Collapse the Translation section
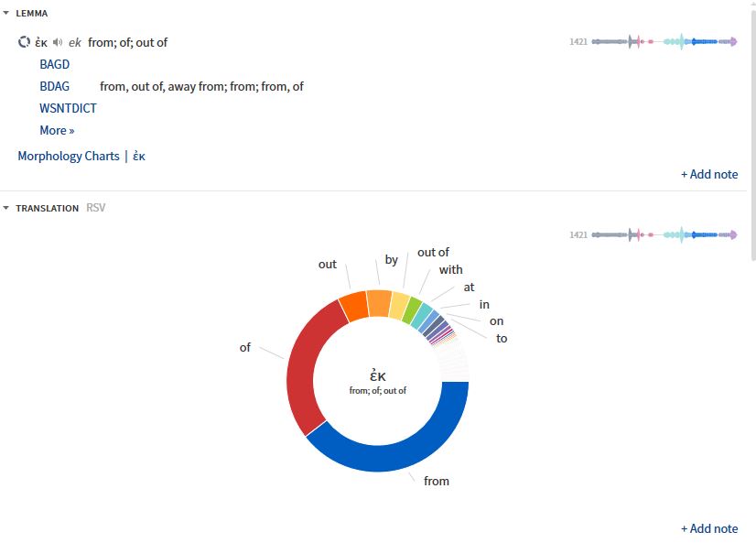This screenshot has width=756, height=543. coord(6,208)
